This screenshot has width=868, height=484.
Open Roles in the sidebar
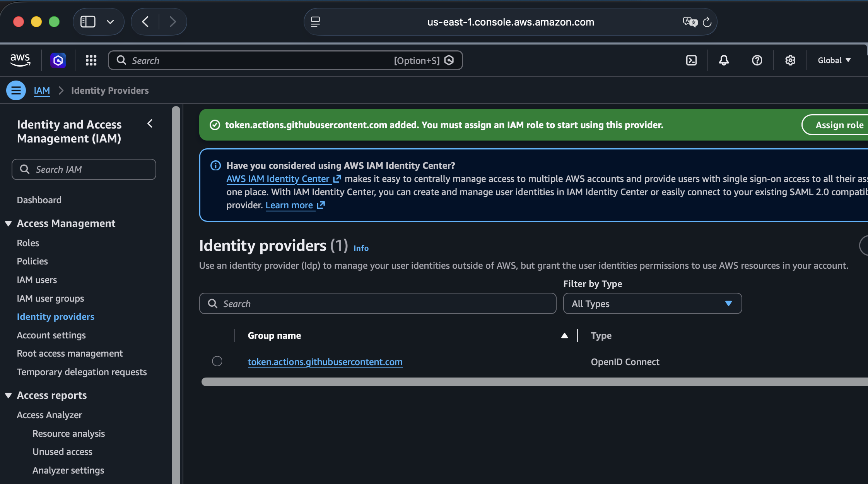tap(28, 243)
